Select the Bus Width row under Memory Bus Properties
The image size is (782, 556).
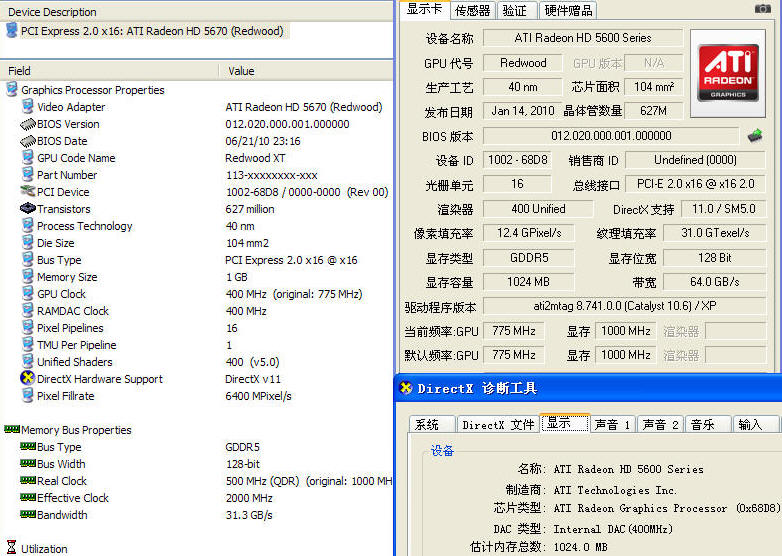[x=196, y=464]
